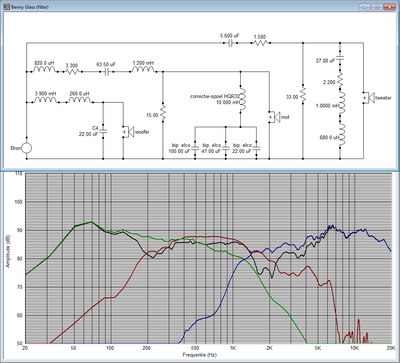Click the '1K' frequency axis label

point(233,348)
